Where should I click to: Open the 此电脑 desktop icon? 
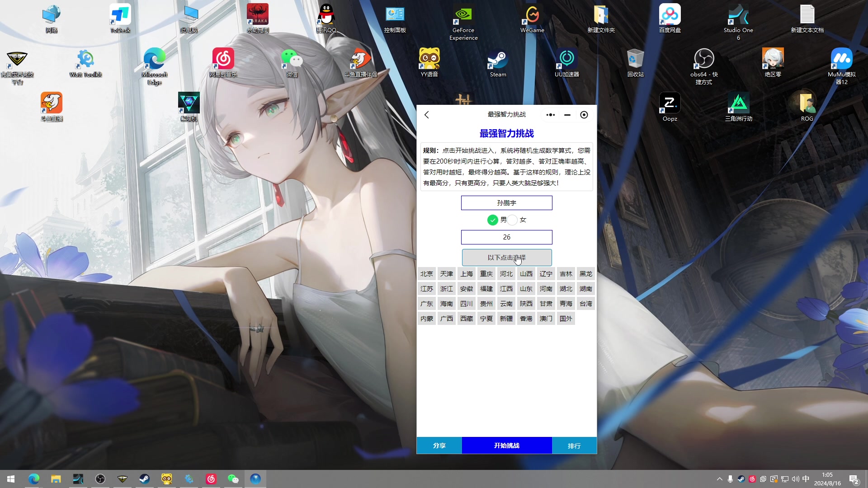click(189, 18)
